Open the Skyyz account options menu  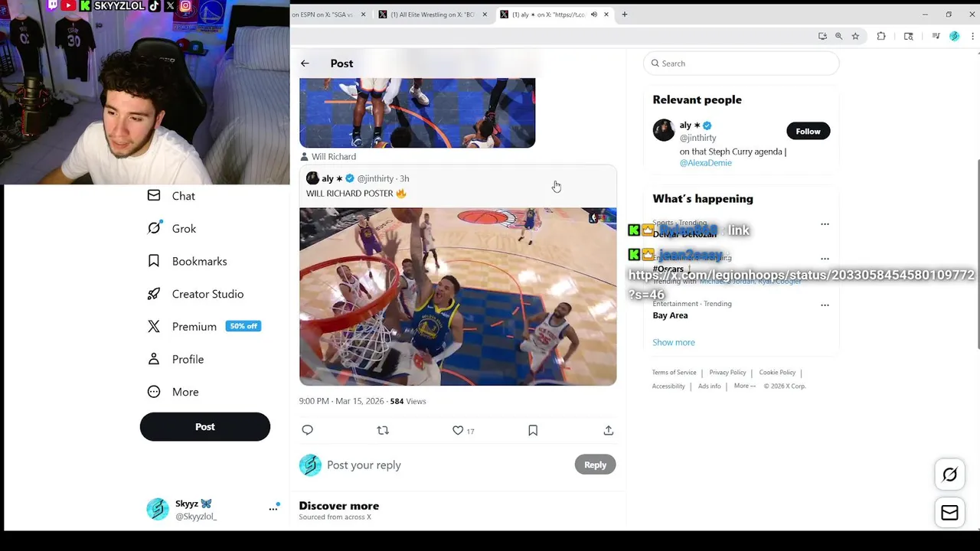coord(273,508)
